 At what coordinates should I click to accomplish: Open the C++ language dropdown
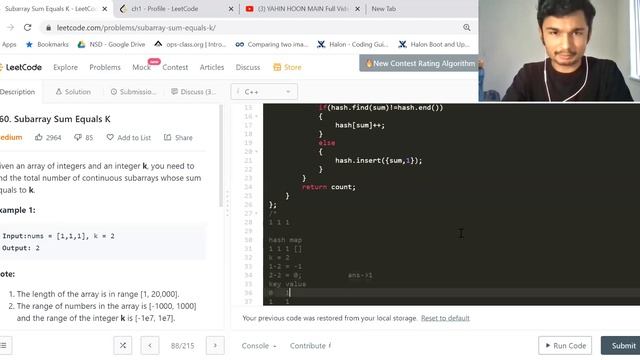[264, 92]
